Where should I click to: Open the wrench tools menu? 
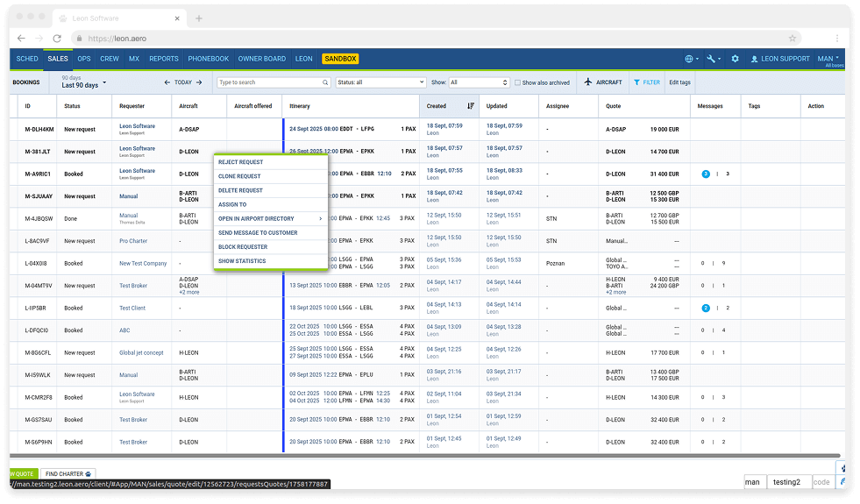coord(714,59)
